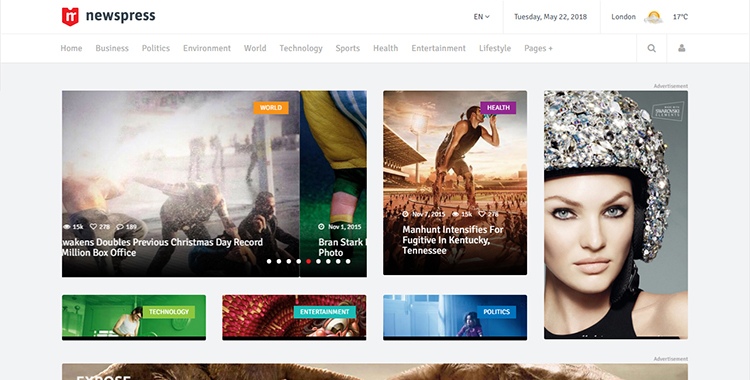
Task: Open the Business section
Action: pos(112,48)
